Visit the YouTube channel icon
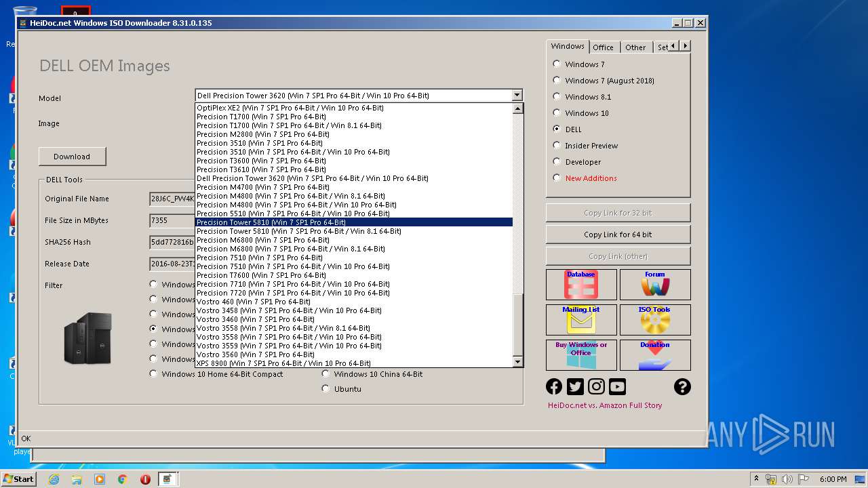Viewport: 868px width, 488px height. pos(617,386)
